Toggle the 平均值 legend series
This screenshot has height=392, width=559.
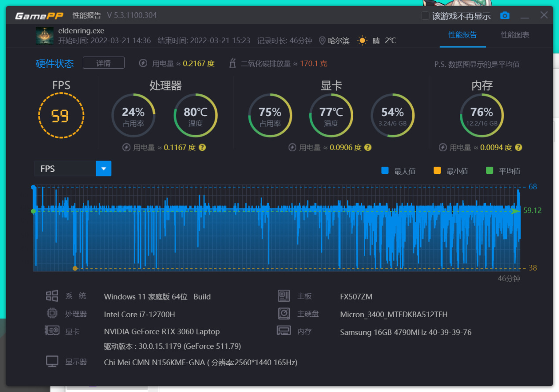[503, 171]
